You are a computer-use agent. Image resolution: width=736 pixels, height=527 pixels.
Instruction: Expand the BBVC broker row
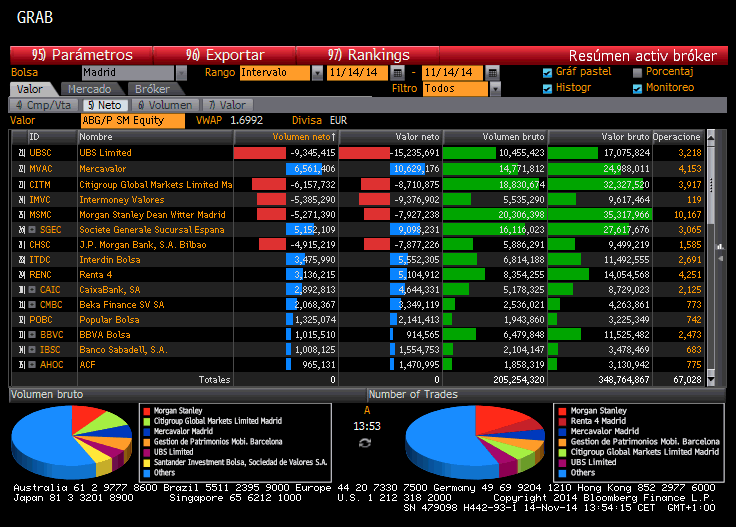point(32,335)
